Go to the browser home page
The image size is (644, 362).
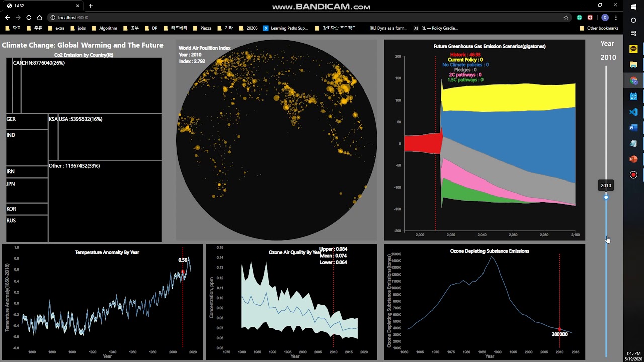click(x=40, y=18)
